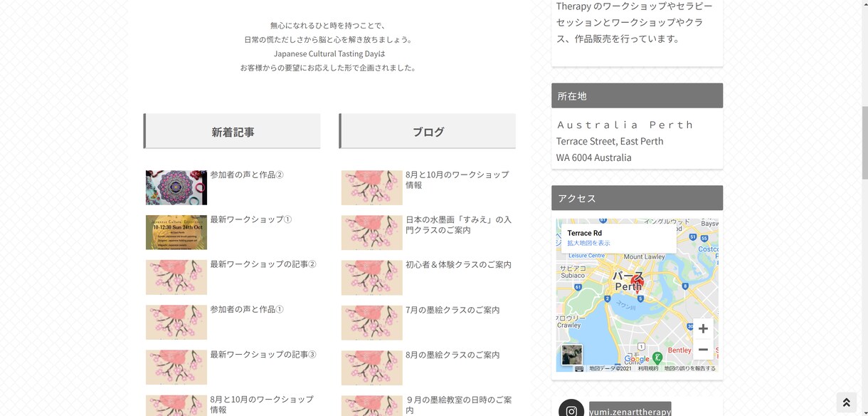The width and height of the screenshot is (868, 416).
Task: Click yellow thumbnail for 最新ワークショップ①
Action: click(176, 232)
